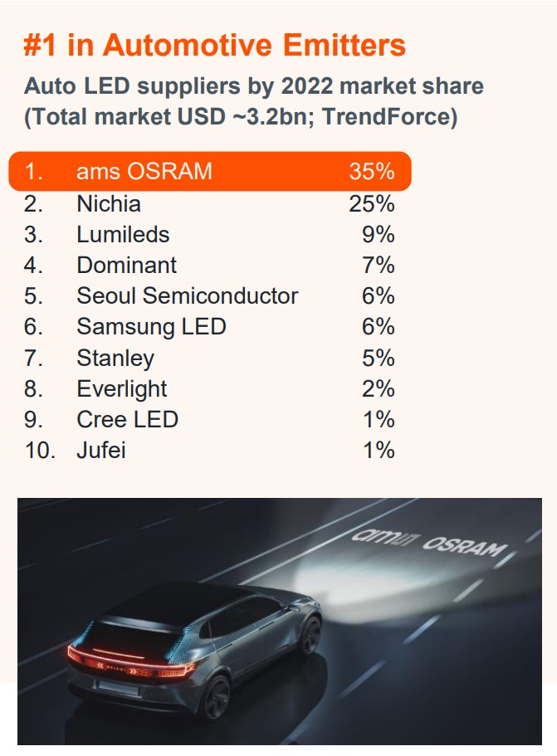Select the Stanley supplier name
Image resolution: width=557 pixels, height=756 pixels.
[115, 358]
